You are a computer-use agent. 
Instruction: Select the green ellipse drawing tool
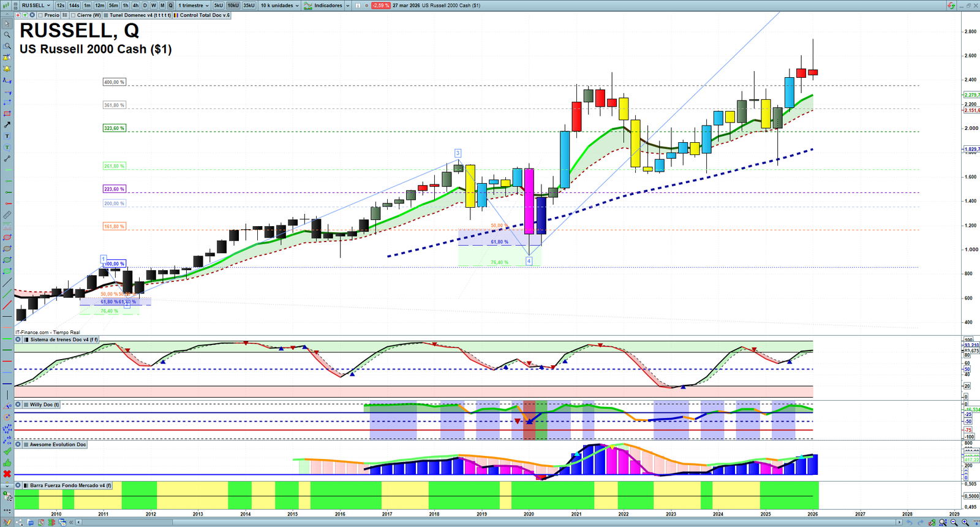click(7, 260)
